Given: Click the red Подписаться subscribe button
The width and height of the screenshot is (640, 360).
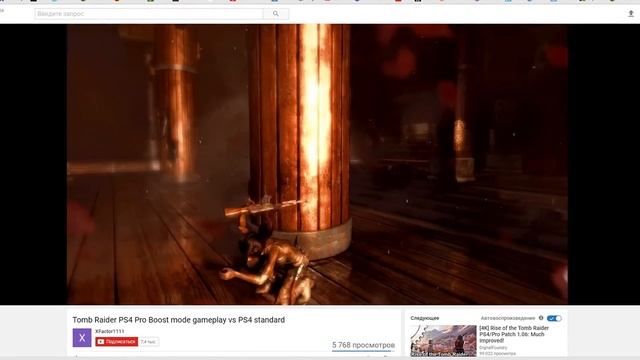Looking at the screenshot, I should 117,342.
